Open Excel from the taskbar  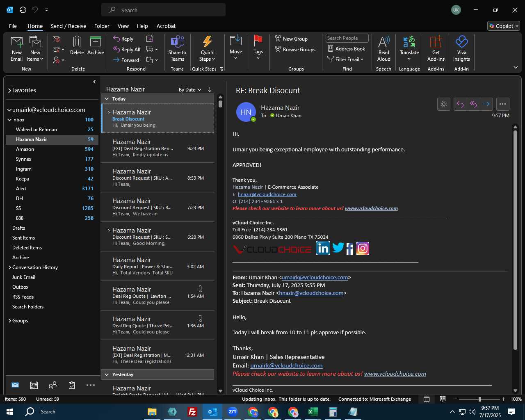[313, 412]
